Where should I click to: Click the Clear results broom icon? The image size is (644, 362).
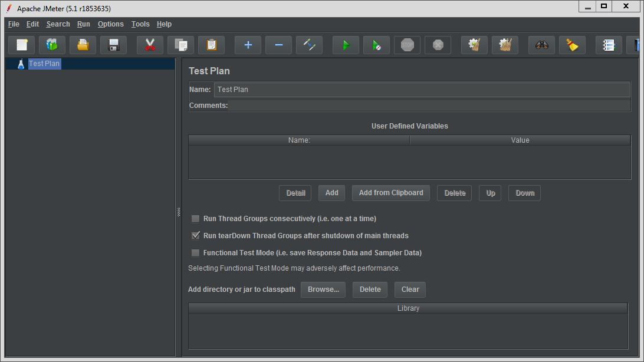coord(474,45)
